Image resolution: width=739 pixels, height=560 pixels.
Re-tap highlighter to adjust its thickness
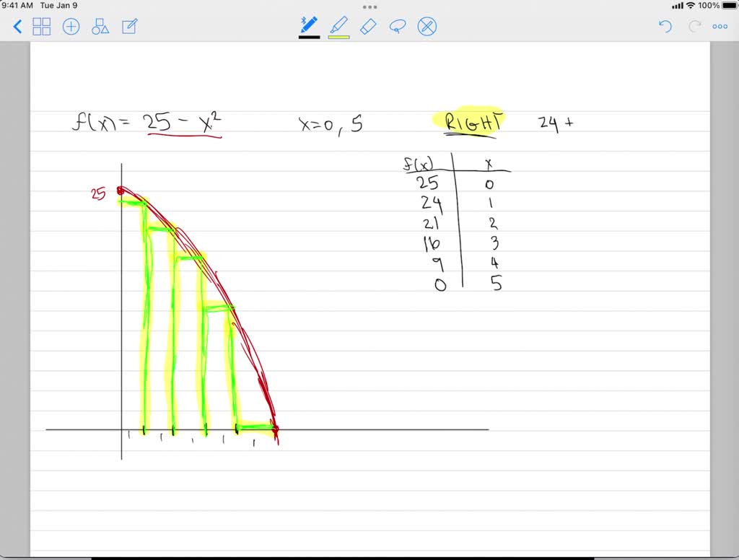click(x=339, y=24)
